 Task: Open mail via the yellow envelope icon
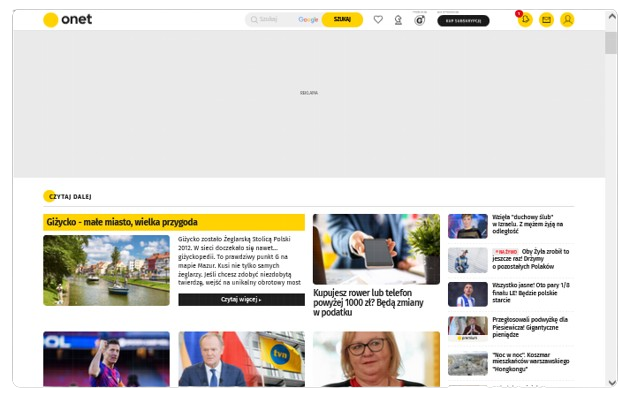coord(546,20)
